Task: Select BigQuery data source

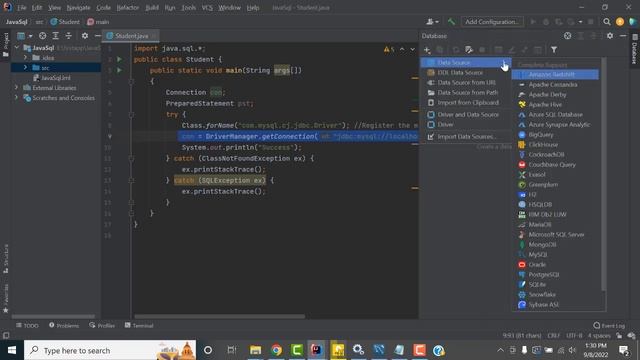Action: pyautogui.click(x=555, y=135)
